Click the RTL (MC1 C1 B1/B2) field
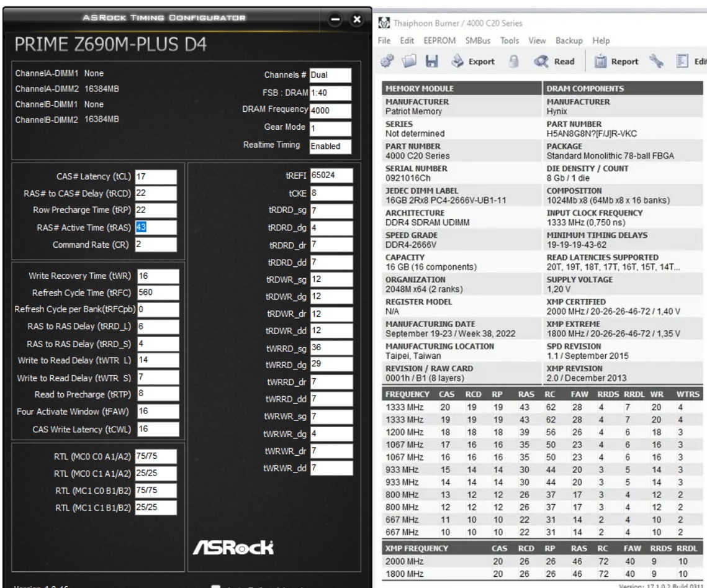The width and height of the screenshot is (707, 588). point(156,507)
